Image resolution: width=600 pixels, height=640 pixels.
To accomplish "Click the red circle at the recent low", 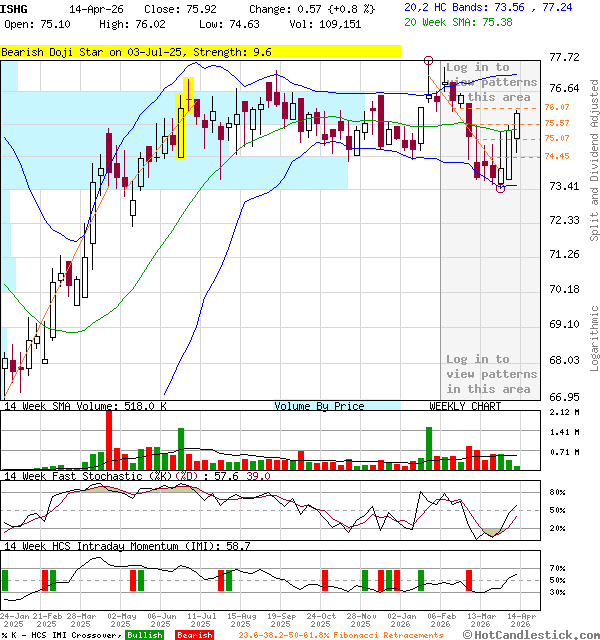I will pos(501,188).
